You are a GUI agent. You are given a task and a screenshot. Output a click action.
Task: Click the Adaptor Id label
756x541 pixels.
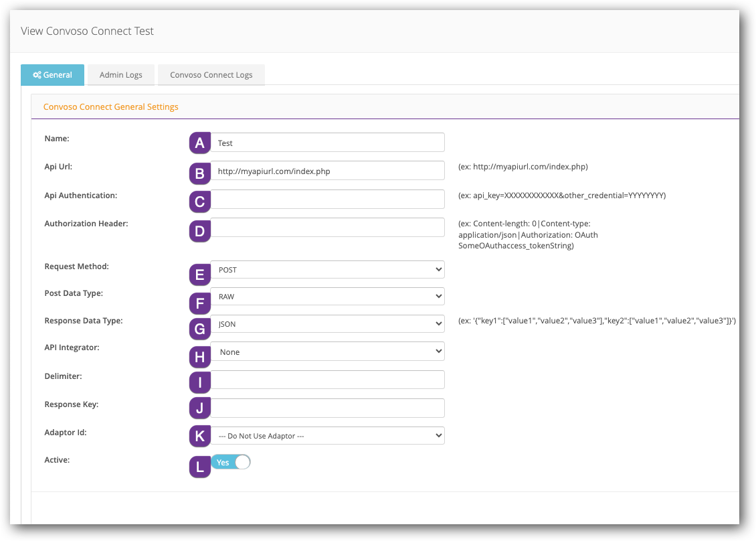point(66,433)
